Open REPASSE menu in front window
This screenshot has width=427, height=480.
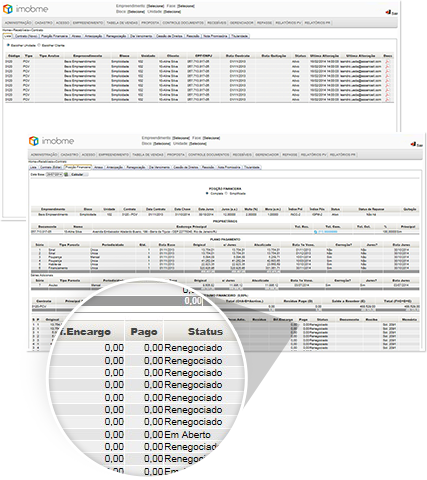point(290,155)
